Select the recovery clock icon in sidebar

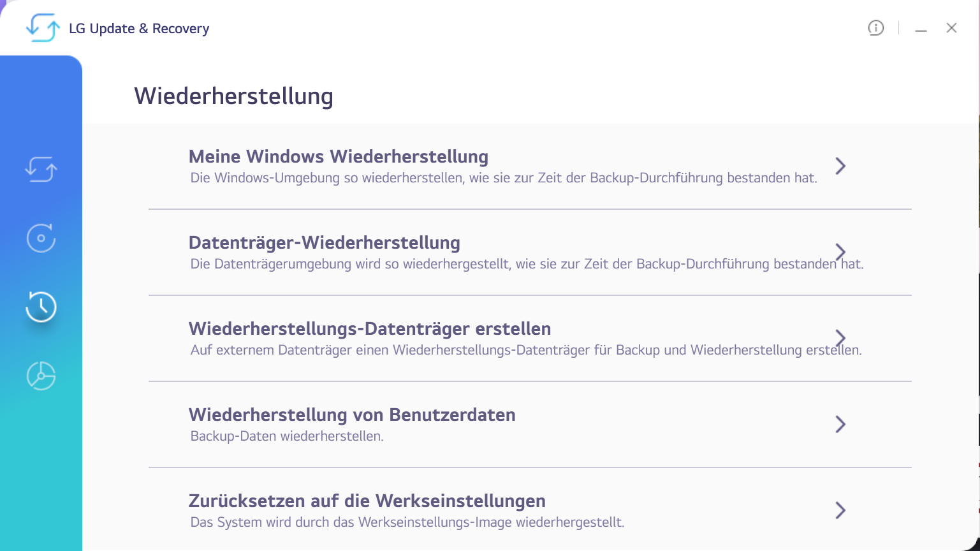coord(41,307)
